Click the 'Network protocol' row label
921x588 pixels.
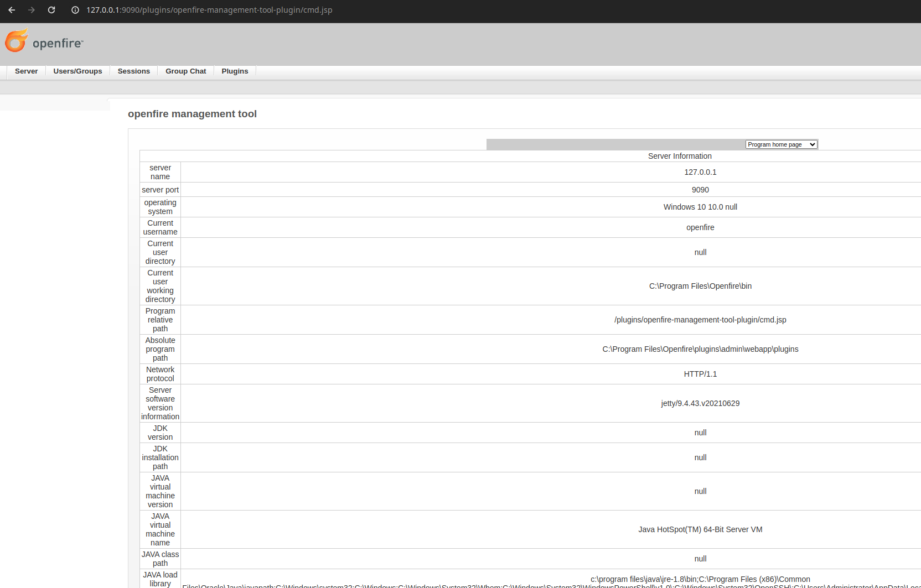(x=160, y=374)
